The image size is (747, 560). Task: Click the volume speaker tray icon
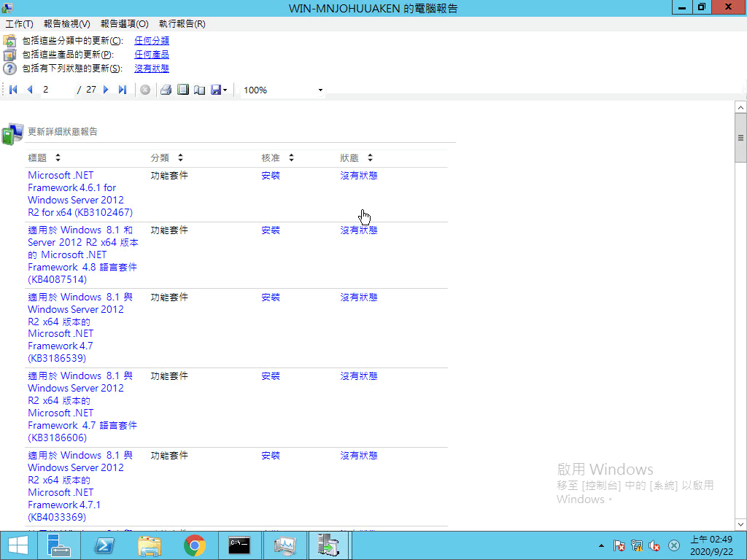pyautogui.click(x=654, y=545)
